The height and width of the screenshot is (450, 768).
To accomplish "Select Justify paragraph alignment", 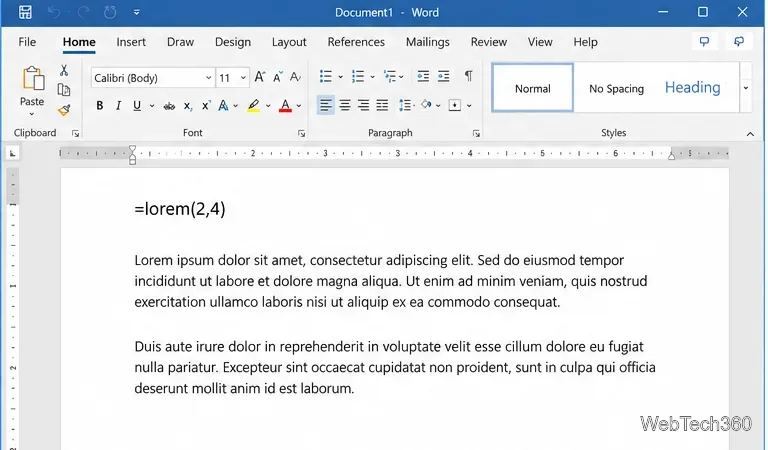I will (382, 105).
